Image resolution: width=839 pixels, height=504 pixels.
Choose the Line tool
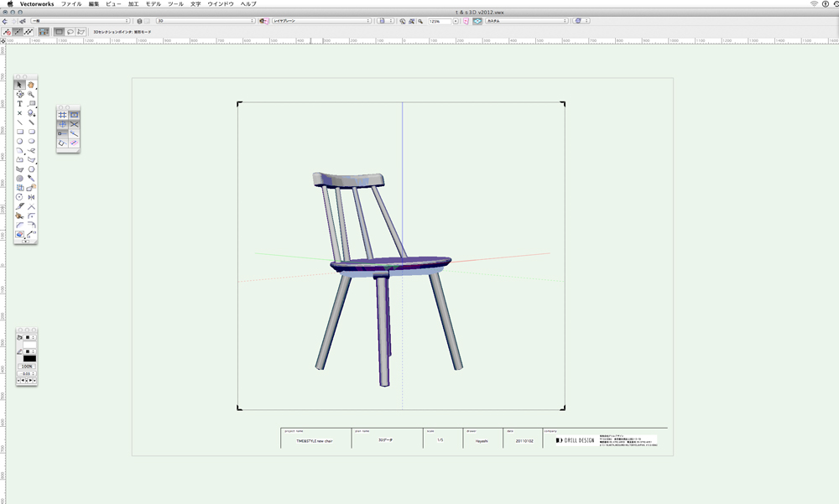[x=19, y=122]
